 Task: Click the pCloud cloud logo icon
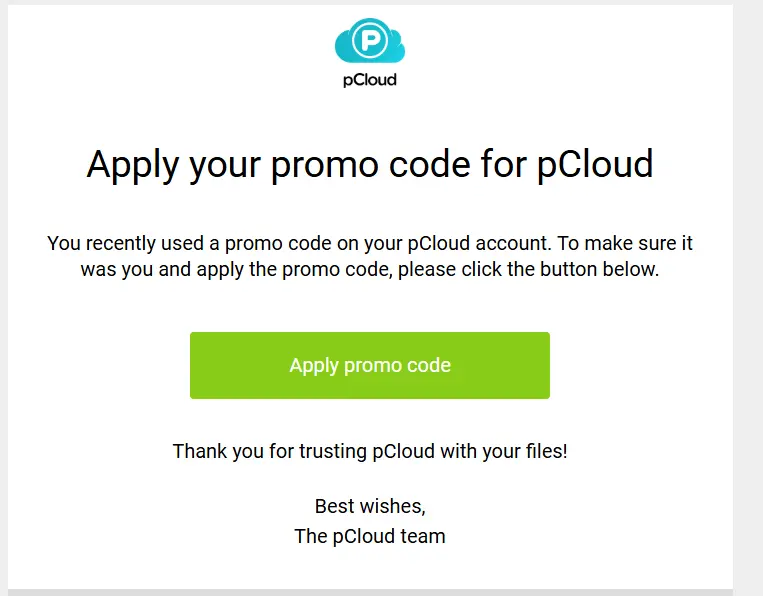370,41
